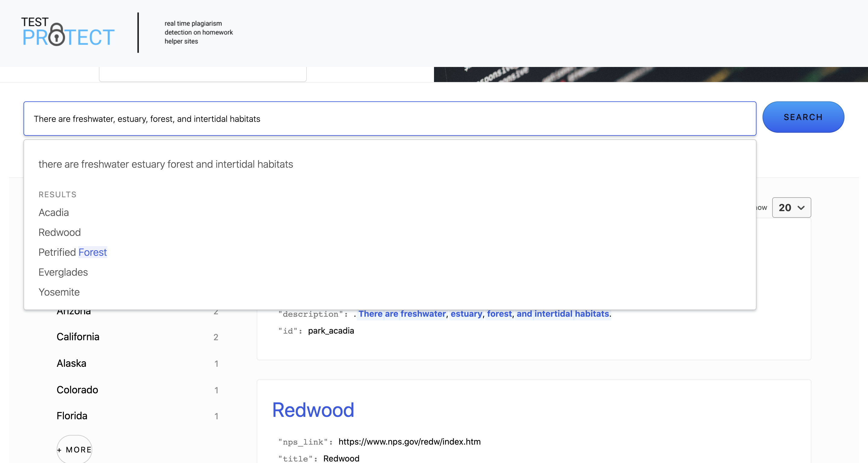This screenshot has height=463, width=868.
Task: Select Everglades in the suggestion list
Action: (63, 272)
